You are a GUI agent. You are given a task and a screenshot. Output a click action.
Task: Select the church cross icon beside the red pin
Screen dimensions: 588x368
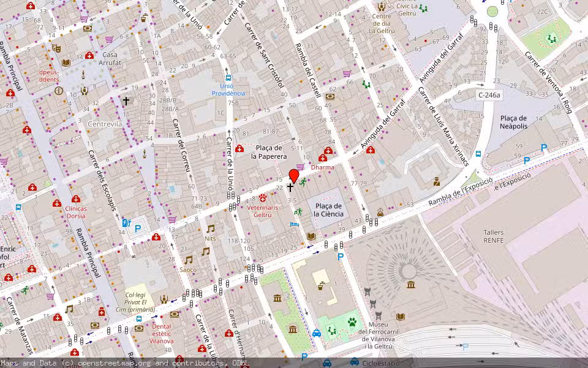coord(290,188)
